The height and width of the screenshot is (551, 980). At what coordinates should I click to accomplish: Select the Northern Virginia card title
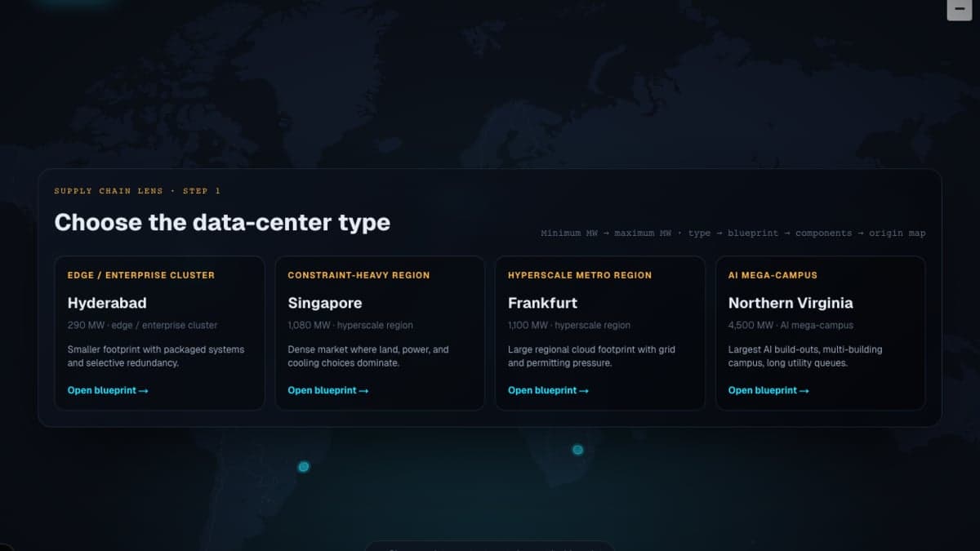tap(791, 303)
